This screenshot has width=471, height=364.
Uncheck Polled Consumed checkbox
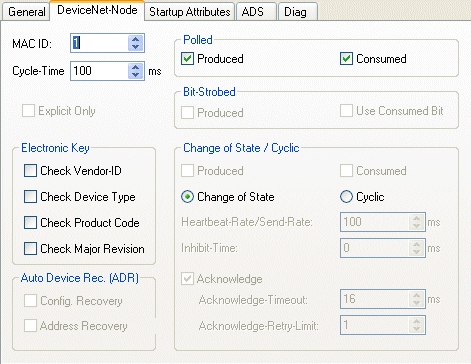click(x=346, y=59)
